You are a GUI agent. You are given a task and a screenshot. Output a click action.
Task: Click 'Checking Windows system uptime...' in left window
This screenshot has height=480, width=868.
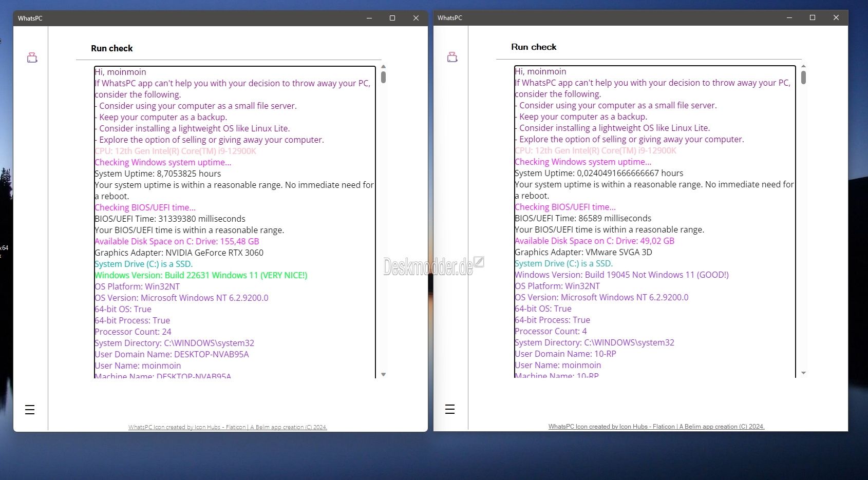coord(163,162)
